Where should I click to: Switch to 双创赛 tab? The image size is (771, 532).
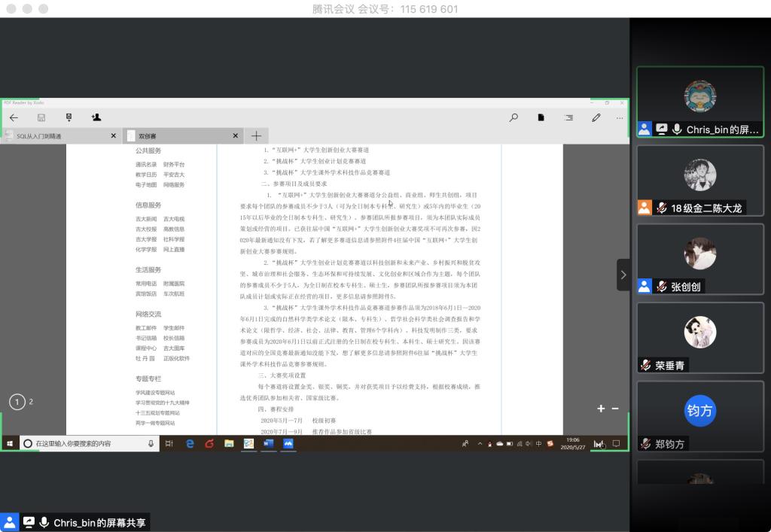(177, 136)
